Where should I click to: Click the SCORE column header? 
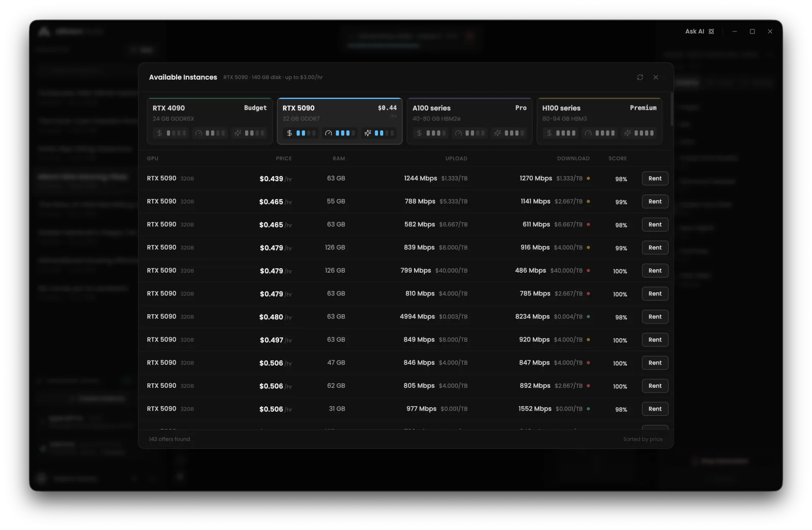coord(618,158)
